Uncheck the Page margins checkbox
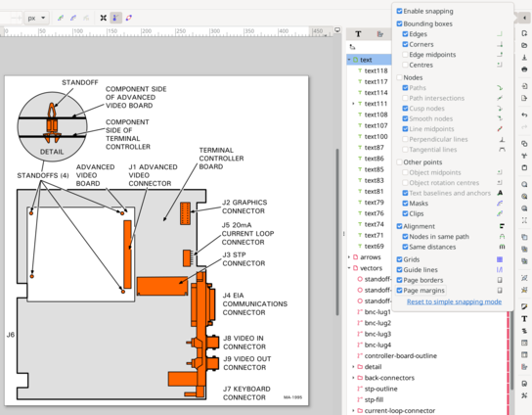The height and width of the screenshot is (415, 532). pos(399,291)
